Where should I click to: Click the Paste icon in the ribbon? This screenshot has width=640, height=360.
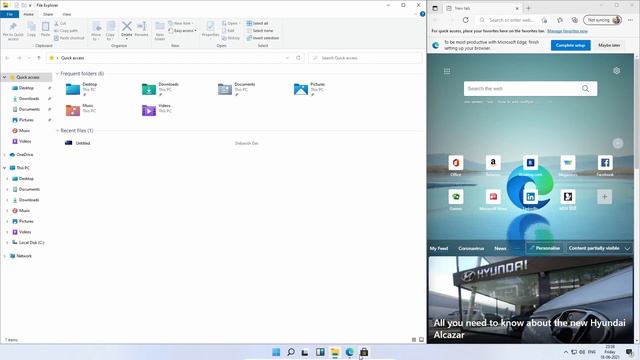(x=45, y=27)
